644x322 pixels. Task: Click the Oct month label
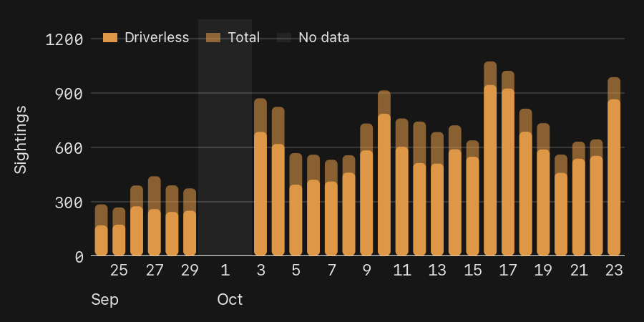tap(230, 300)
